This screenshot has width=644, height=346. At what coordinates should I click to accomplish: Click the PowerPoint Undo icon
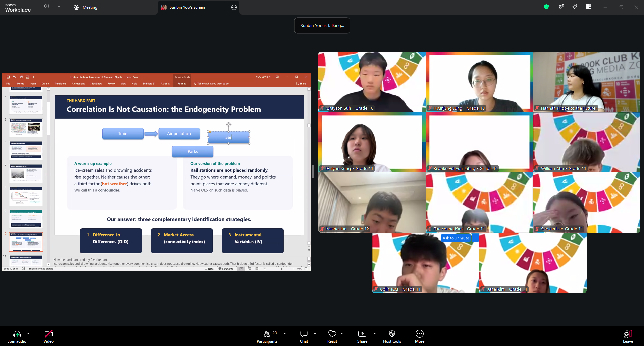click(14, 77)
